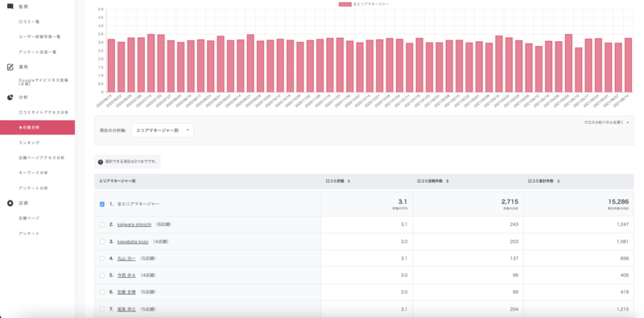Screen dimensions: 644x318
Task: Open the row 4 丸山 manager link
Action: point(126,258)
